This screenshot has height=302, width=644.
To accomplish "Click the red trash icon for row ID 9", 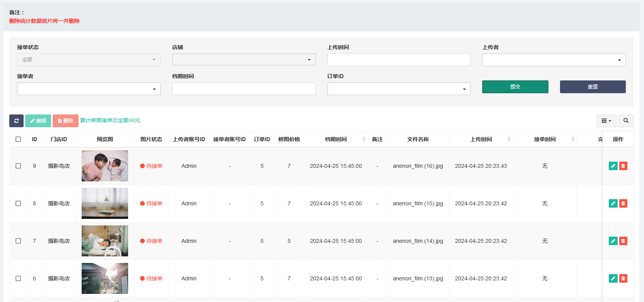I will (x=623, y=166).
